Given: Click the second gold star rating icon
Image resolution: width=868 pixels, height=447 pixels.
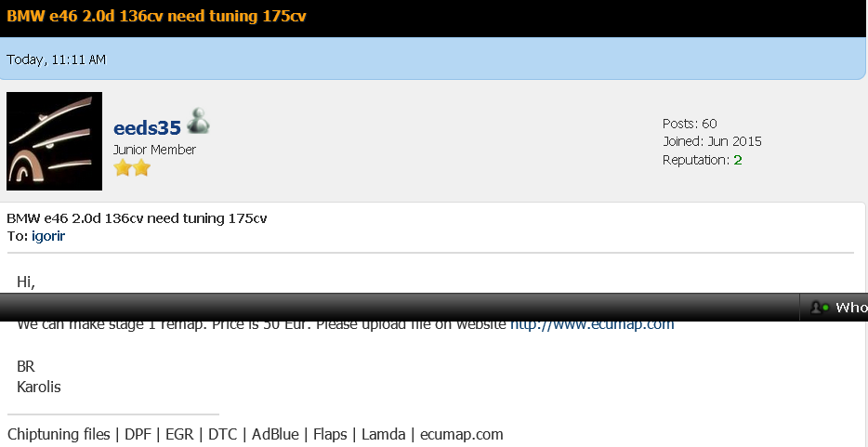Looking at the screenshot, I should point(141,167).
